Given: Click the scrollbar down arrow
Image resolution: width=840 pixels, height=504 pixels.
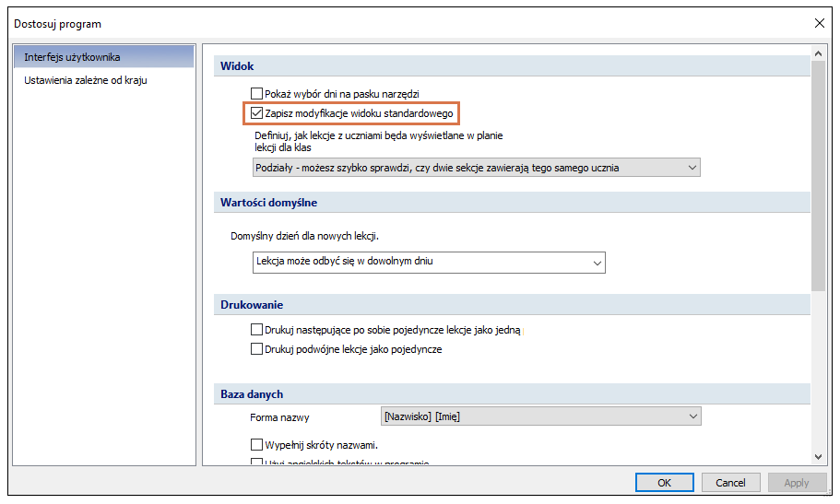Looking at the screenshot, I should (818, 457).
